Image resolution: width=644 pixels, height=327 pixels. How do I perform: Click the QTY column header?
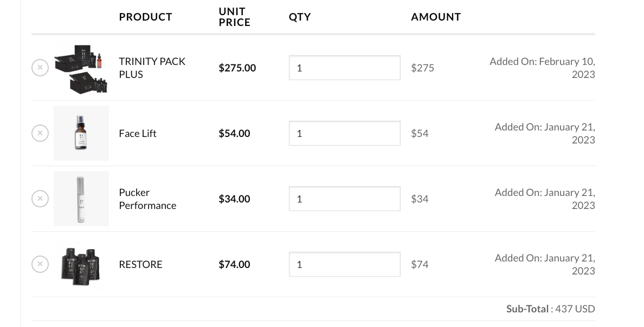(300, 17)
